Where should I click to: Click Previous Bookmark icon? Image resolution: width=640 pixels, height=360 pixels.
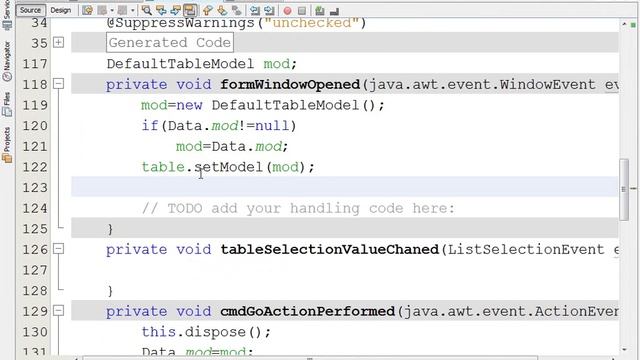[207, 10]
